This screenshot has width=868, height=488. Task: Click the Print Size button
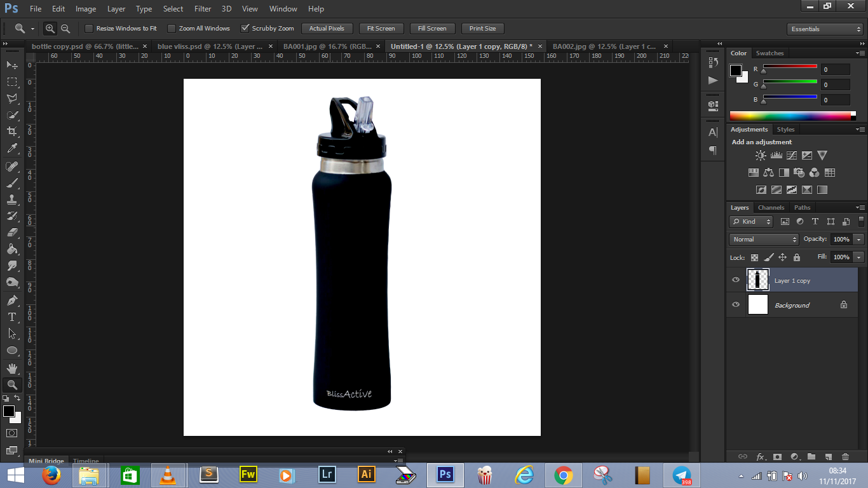(482, 28)
